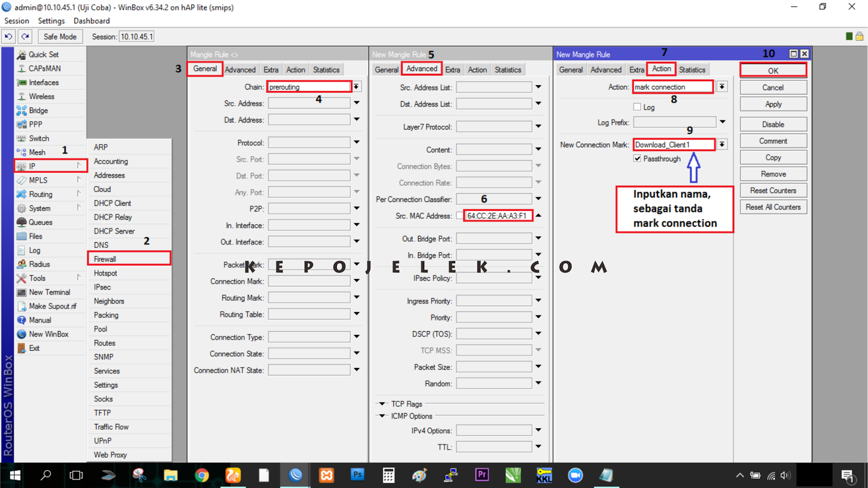Open New Connection Mark dropdown
The height and width of the screenshot is (488, 868).
pos(722,144)
